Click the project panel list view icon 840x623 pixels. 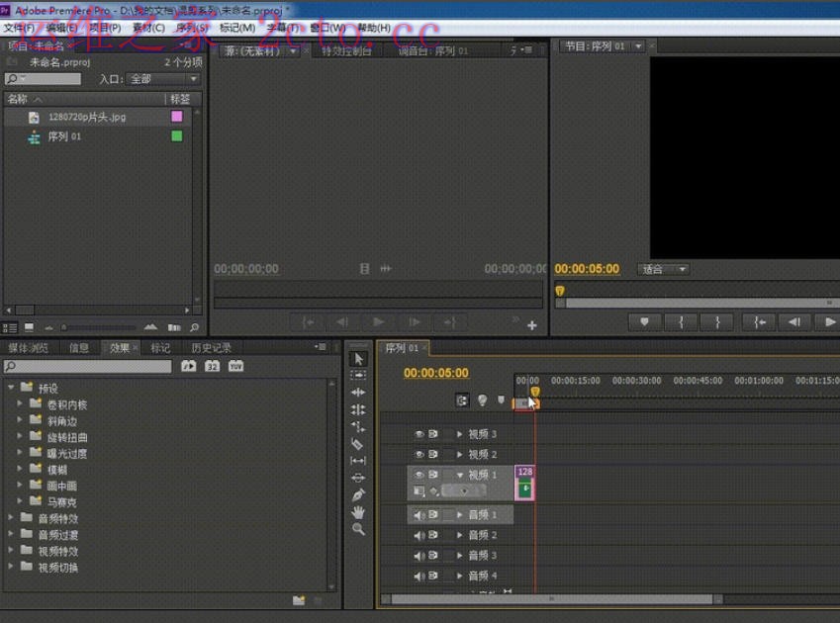click(10, 327)
